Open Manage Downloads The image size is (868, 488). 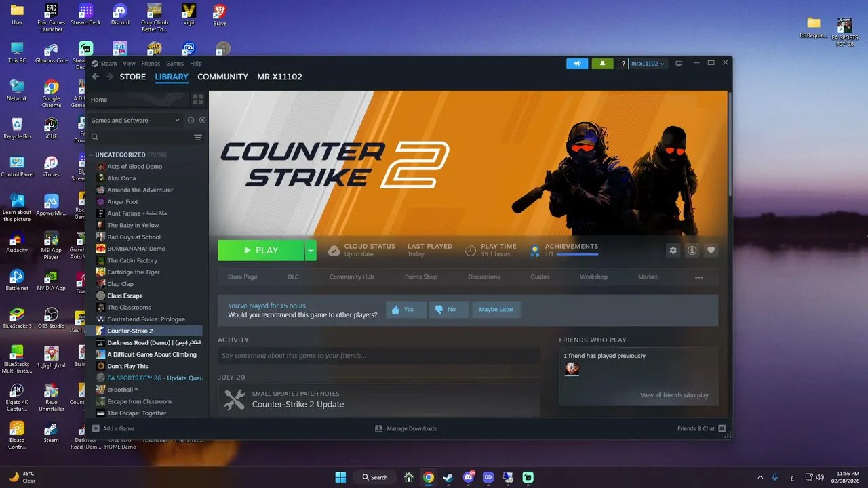click(x=406, y=428)
